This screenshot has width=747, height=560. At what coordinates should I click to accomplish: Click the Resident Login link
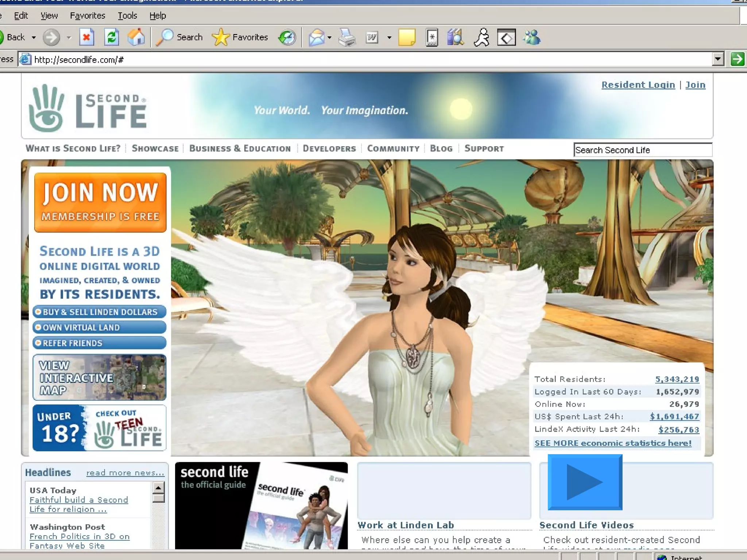(x=638, y=85)
